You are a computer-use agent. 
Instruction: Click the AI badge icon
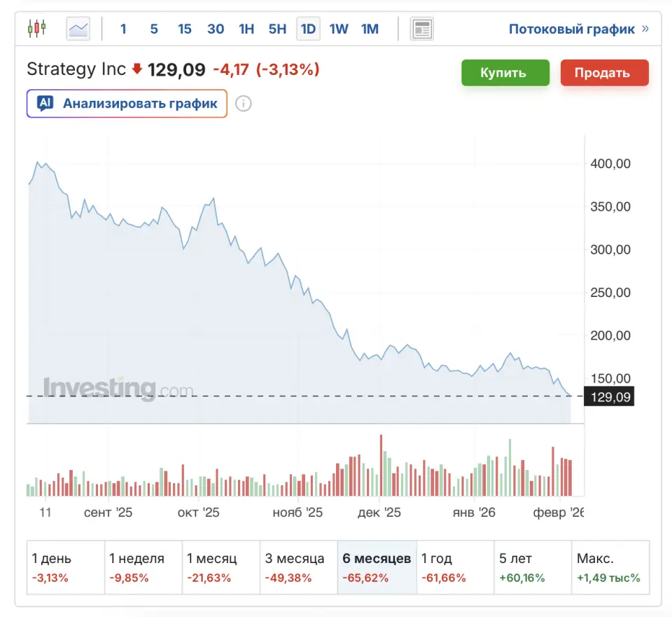[x=45, y=104]
